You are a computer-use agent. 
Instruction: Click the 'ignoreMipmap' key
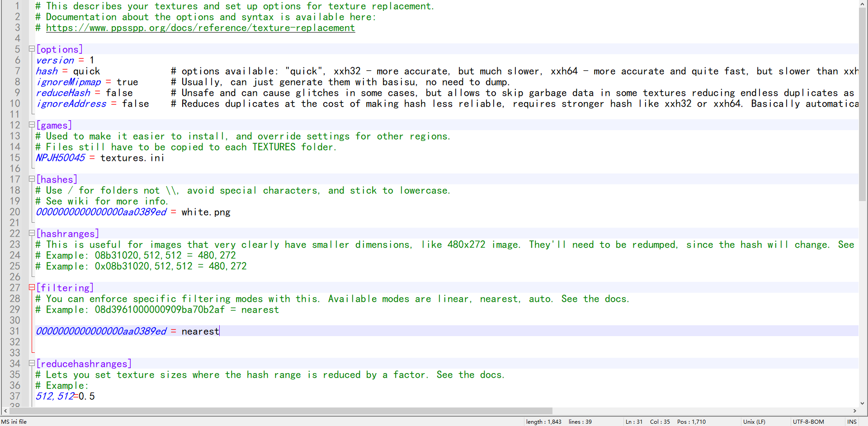point(69,82)
